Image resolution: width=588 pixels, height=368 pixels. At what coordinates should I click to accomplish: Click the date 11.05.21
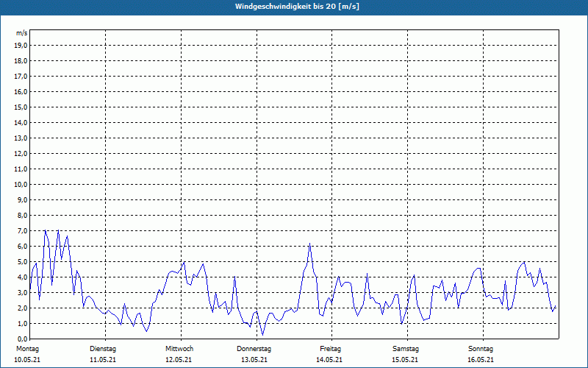(103, 360)
